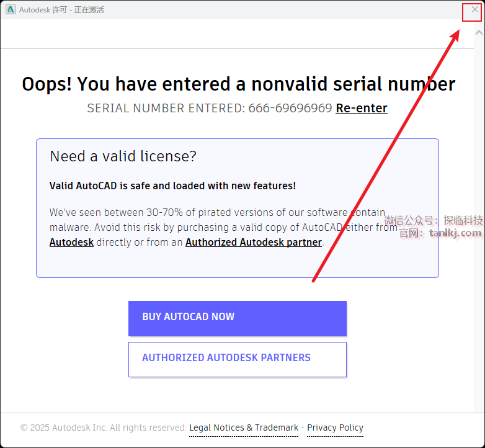Image resolution: width=485 pixels, height=448 pixels.
Task: Click the tanlkj.com watermark text
Action: (455, 233)
